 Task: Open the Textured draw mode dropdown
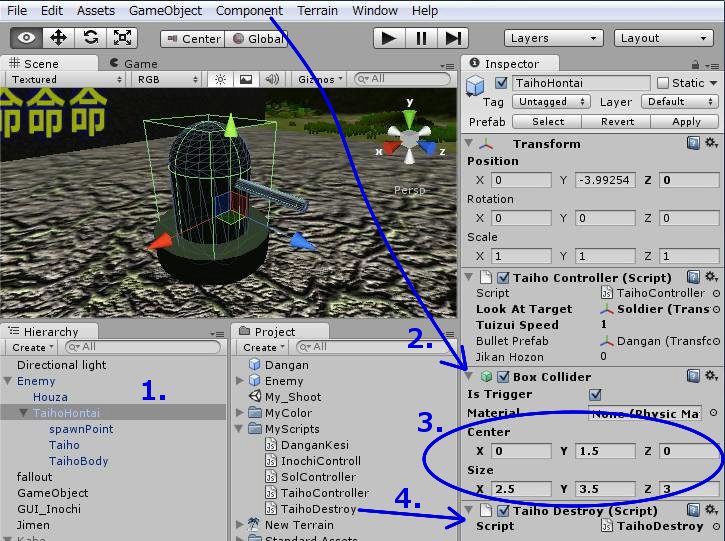(67, 80)
